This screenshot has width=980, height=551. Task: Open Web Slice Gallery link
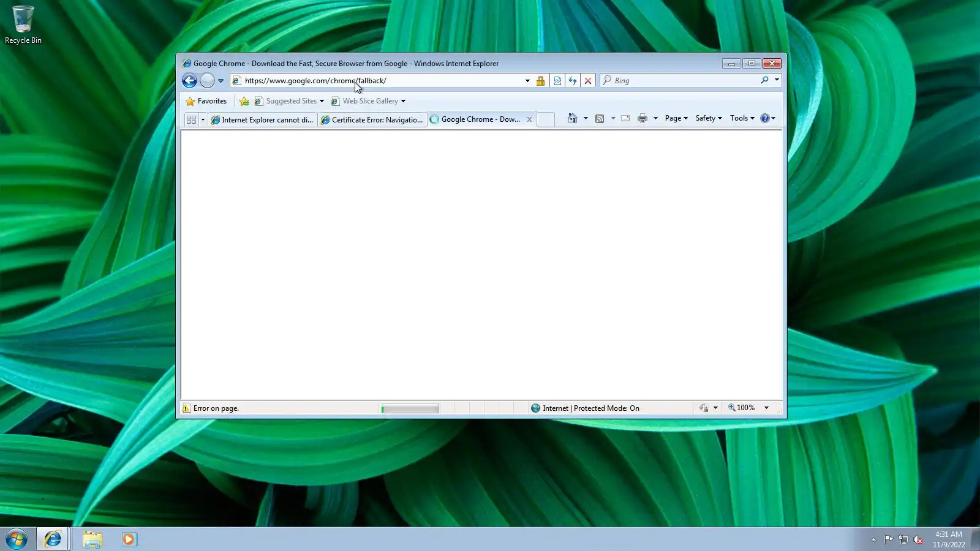tap(365, 101)
